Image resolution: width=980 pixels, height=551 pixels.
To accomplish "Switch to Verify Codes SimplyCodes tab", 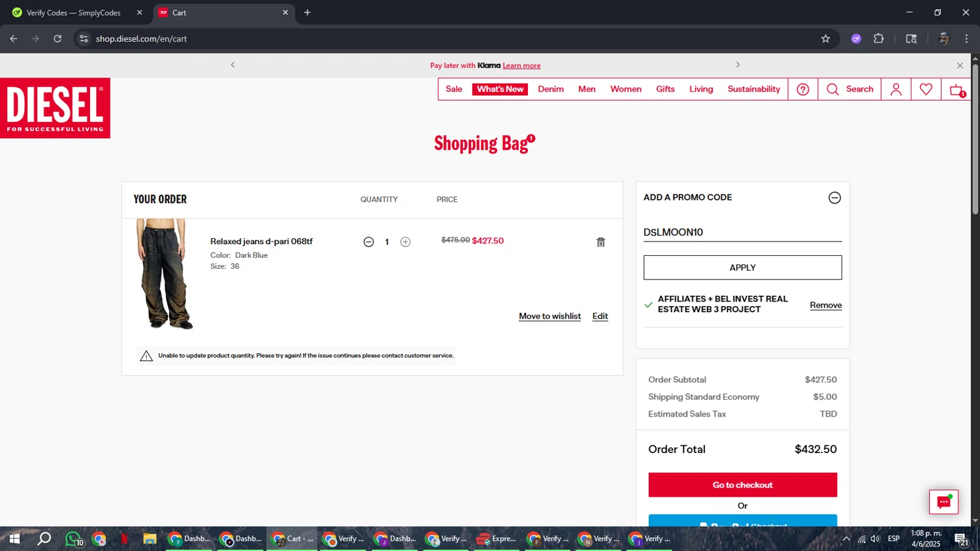I will pos(75,12).
